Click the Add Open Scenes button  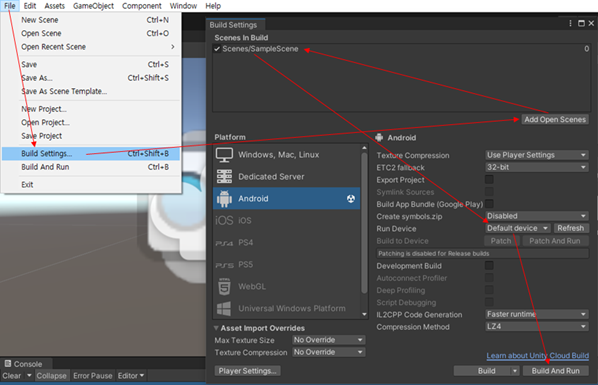click(555, 119)
